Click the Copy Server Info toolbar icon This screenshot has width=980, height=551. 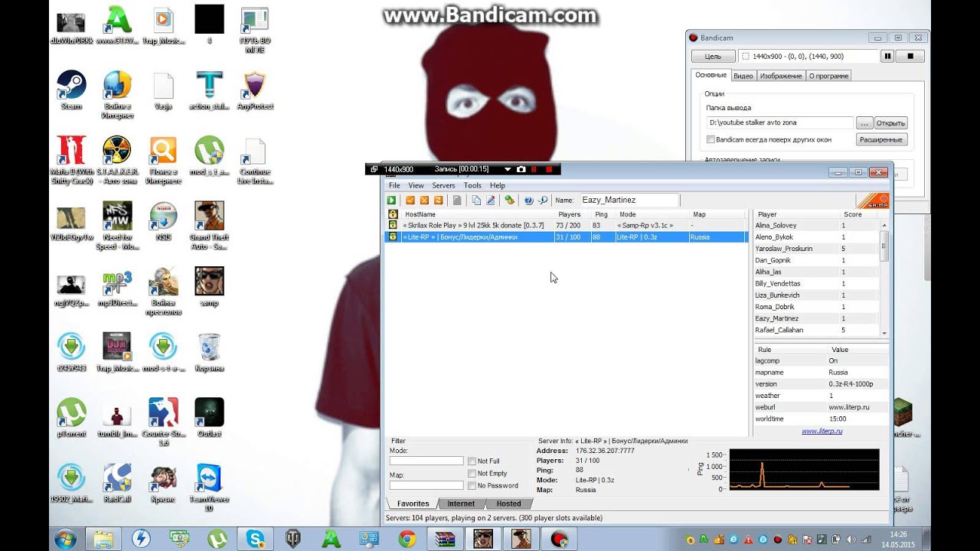pos(476,201)
